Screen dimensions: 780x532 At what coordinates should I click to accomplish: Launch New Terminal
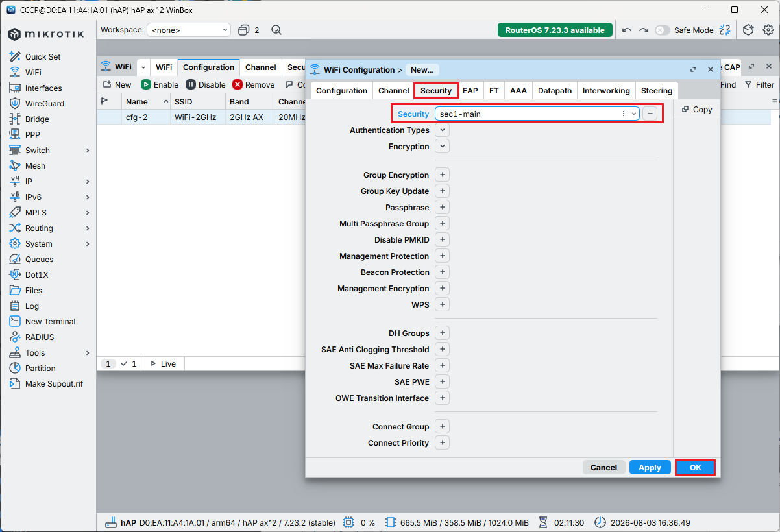coord(50,321)
